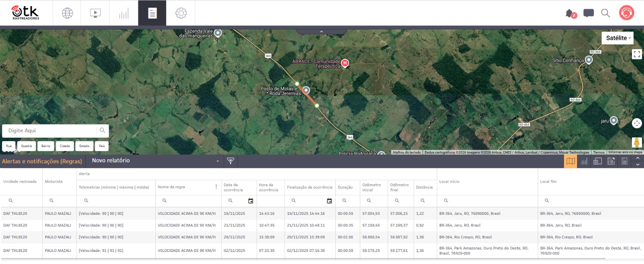Screen dimensions: 644x264
Task: Open the notifications bell with badge
Action: point(570,13)
